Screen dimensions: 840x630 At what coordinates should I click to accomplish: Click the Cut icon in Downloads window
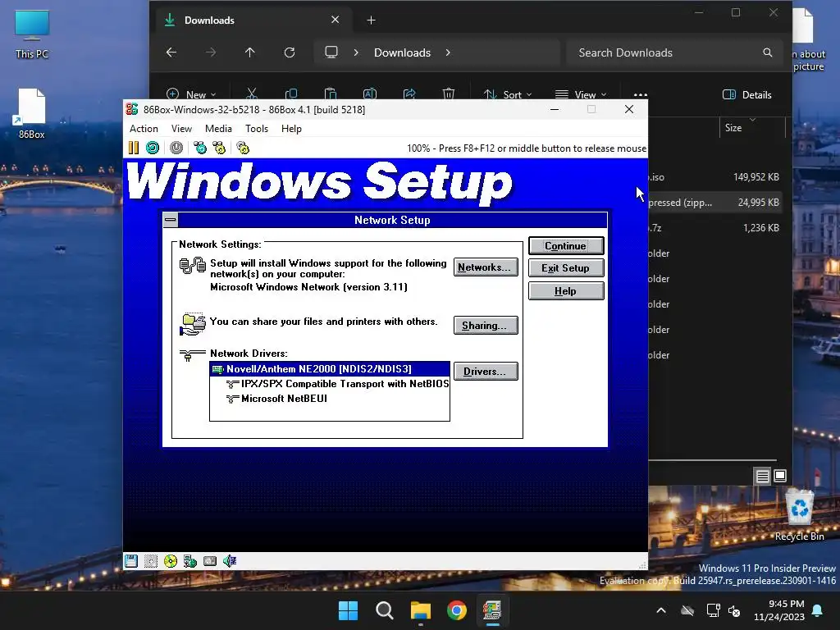(x=252, y=94)
